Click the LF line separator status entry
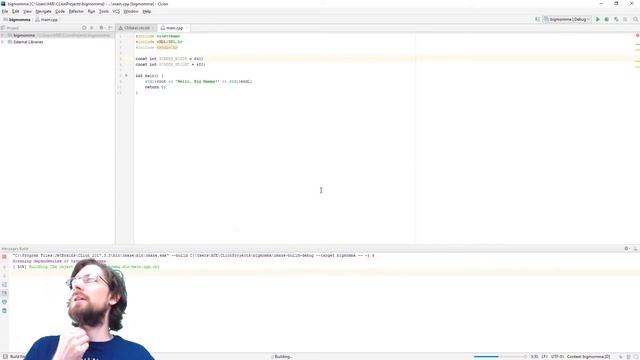The width and height of the screenshot is (640, 360). [x=544, y=357]
